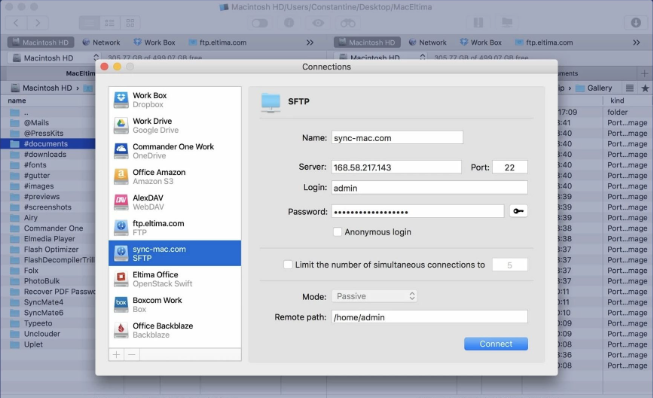Click the Port number field

[x=510, y=167]
